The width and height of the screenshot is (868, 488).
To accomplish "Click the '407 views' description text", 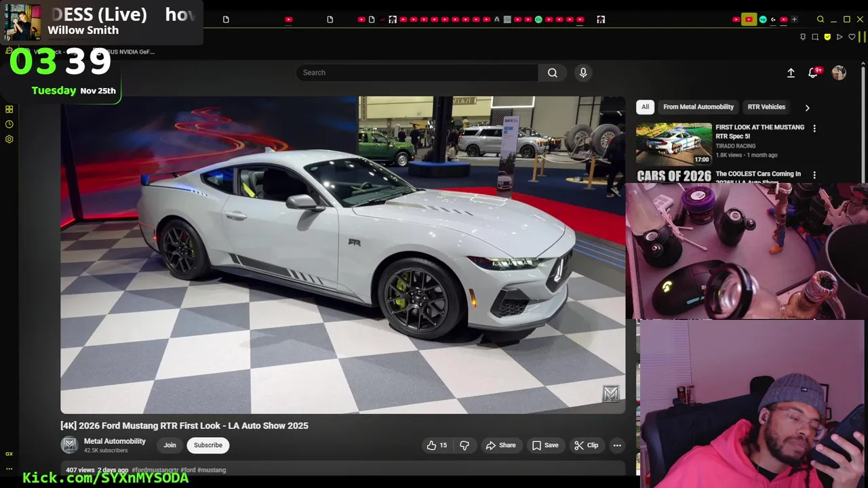I will (80, 470).
